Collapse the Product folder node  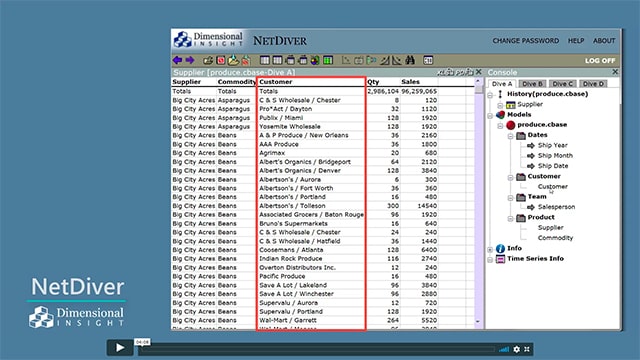[x=510, y=218]
